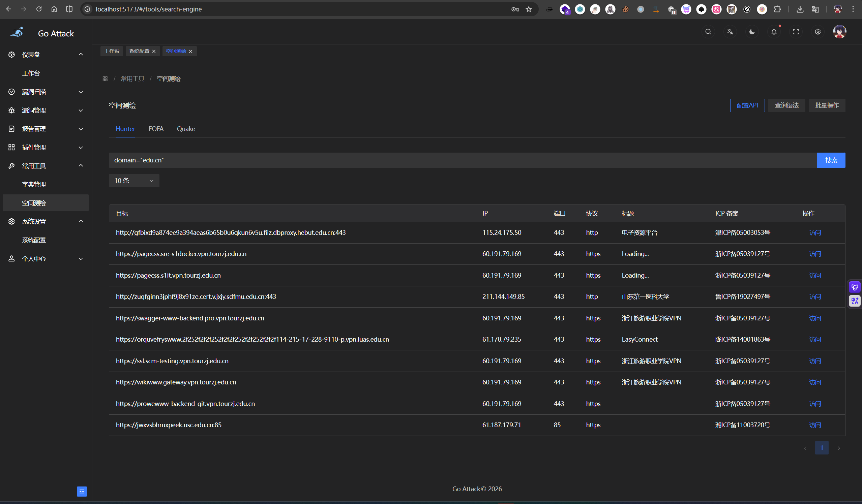Click the breadcrumb home grid icon
Viewport: 862px width, 504px height.
(105, 79)
